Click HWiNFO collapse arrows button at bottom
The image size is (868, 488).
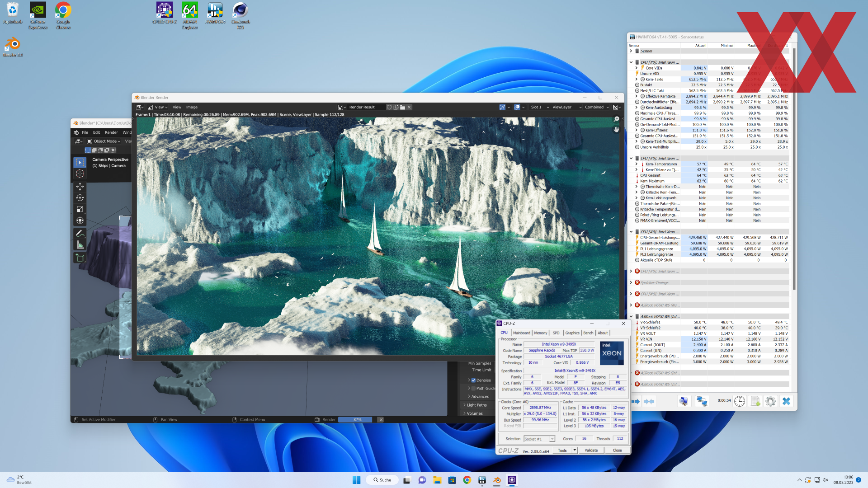point(649,401)
